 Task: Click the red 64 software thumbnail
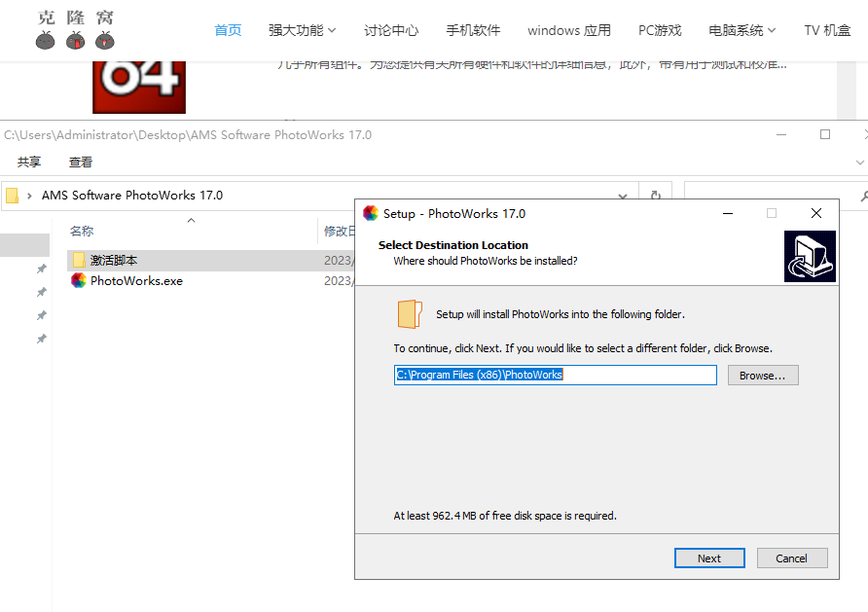[x=139, y=87]
